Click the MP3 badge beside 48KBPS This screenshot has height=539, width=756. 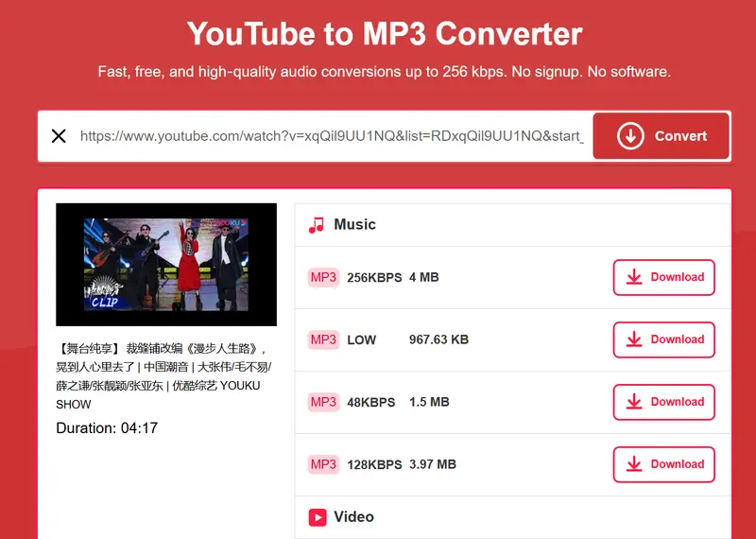(x=323, y=402)
